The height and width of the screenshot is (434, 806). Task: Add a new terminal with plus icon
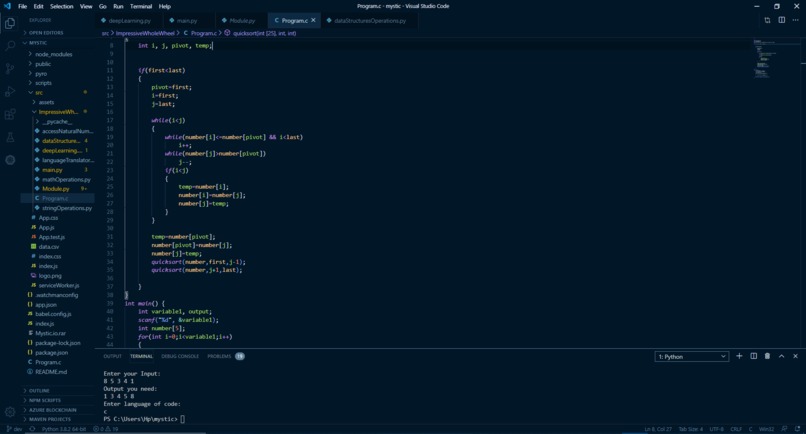pyautogui.click(x=739, y=356)
